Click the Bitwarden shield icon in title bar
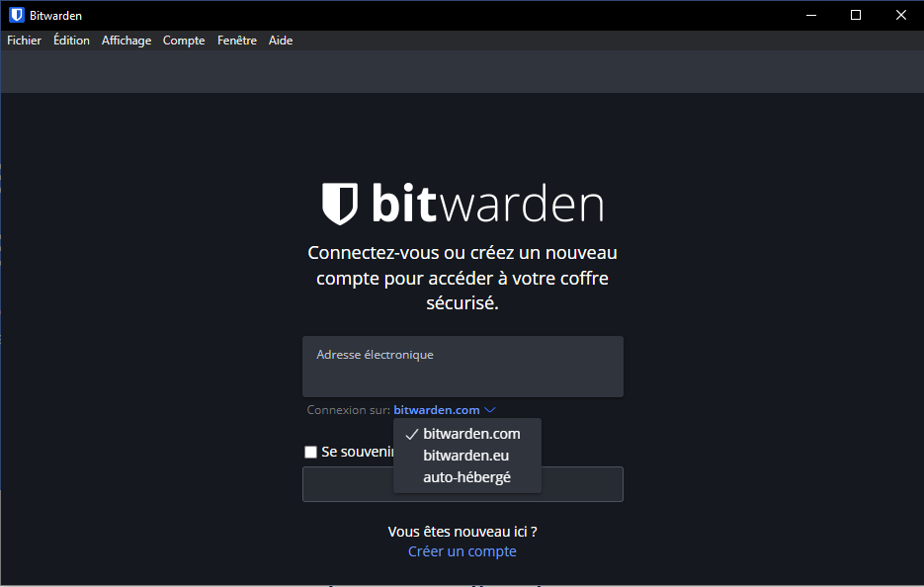Screen dimensions: 924x587 [17, 16]
